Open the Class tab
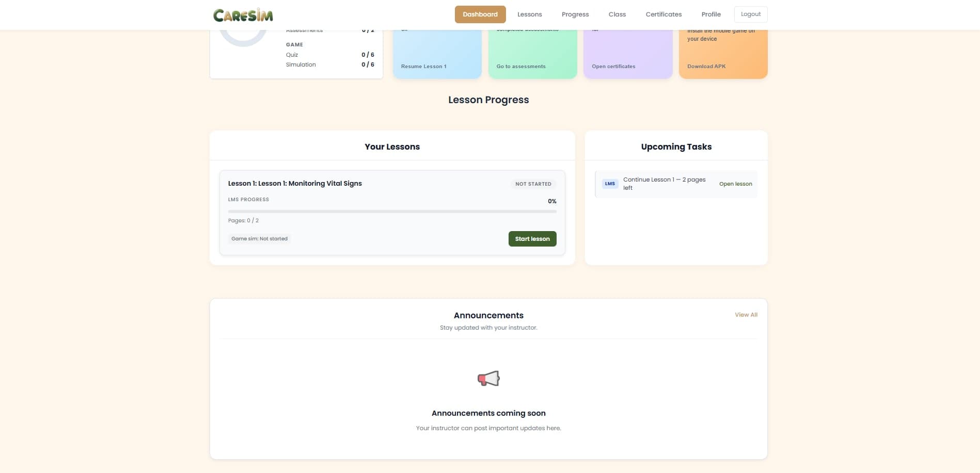Screen dimensions: 980x473 [617, 14]
